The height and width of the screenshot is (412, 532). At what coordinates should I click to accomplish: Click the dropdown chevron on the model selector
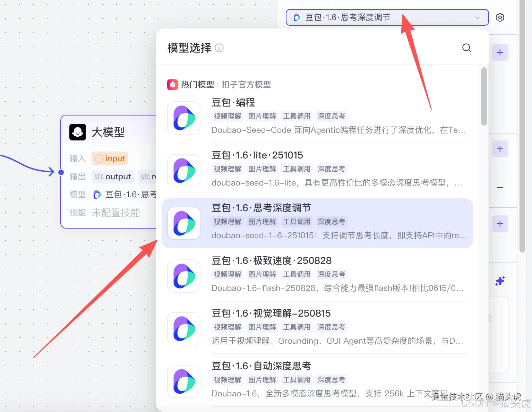(x=478, y=17)
